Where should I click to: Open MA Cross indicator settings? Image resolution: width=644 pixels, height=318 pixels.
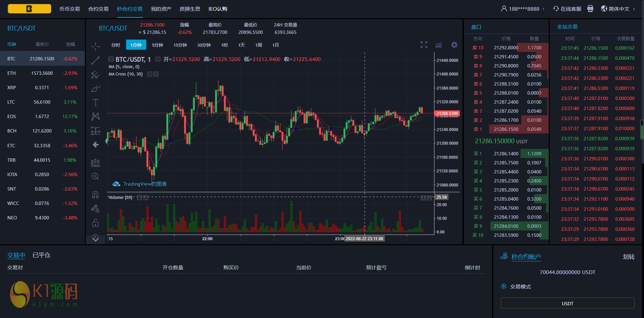[x=150, y=74]
